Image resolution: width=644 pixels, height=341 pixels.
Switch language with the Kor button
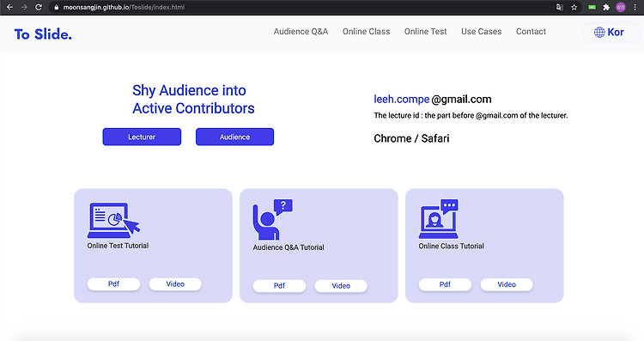611,32
